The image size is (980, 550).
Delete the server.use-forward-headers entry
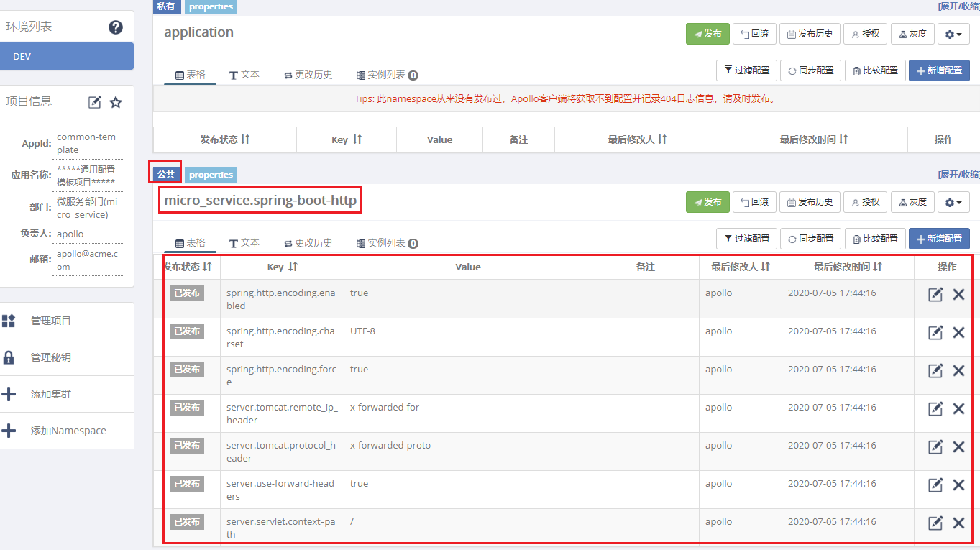[958, 485]
